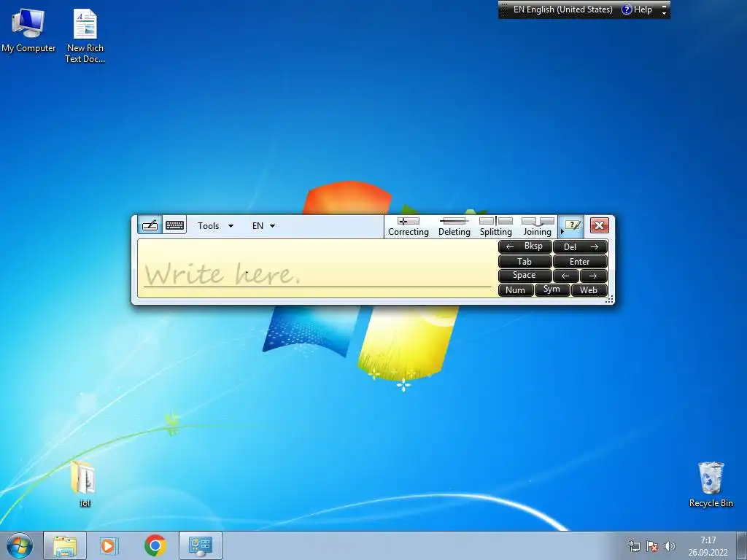
Task: Click Help on the language bar
Action: [x=637, y=9]
